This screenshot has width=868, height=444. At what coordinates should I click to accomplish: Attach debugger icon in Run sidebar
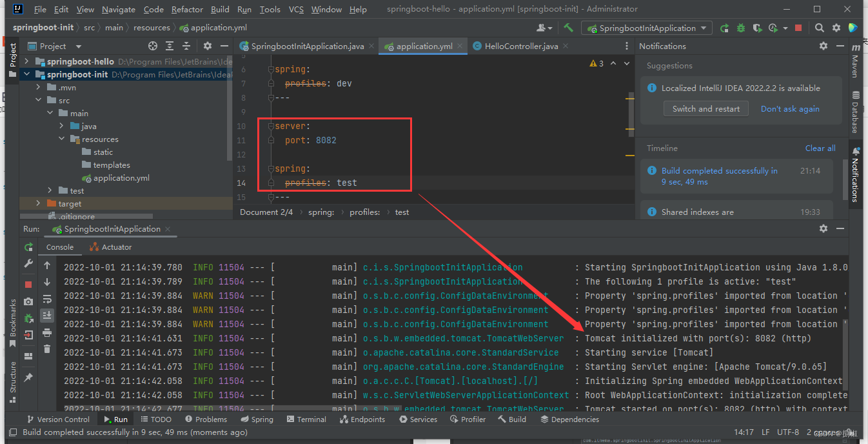(x=28, y=319)
